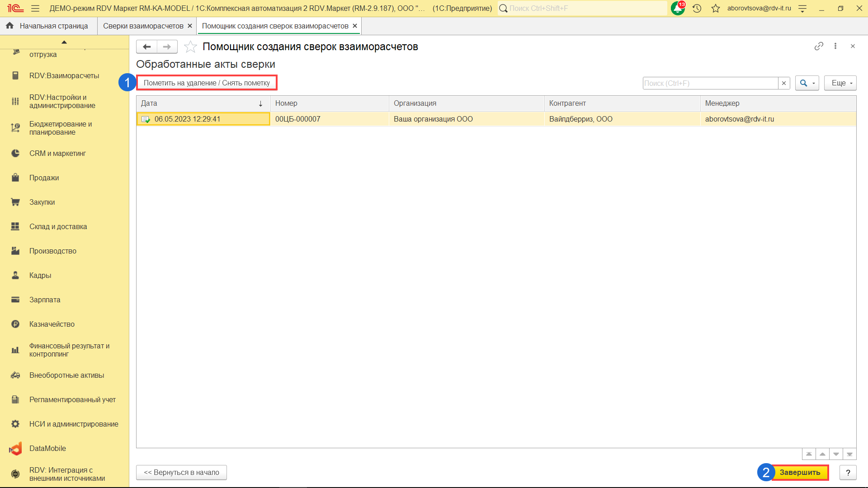Switch to Сверки взаиморасчетов tab
868x488 pixels.
(143, 26)
